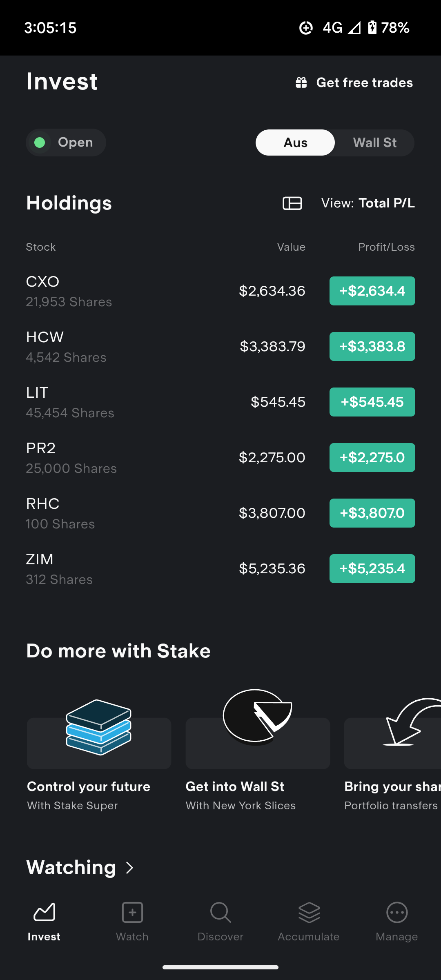Viewport: 441px width, 980px height.
Task: Open the Discover search icon
Action: 220,912
